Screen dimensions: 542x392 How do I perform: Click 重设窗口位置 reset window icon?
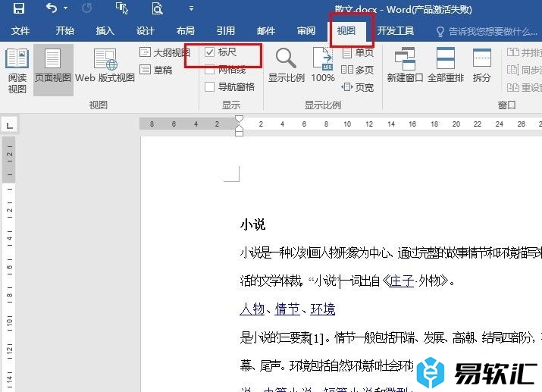point(513,87)
